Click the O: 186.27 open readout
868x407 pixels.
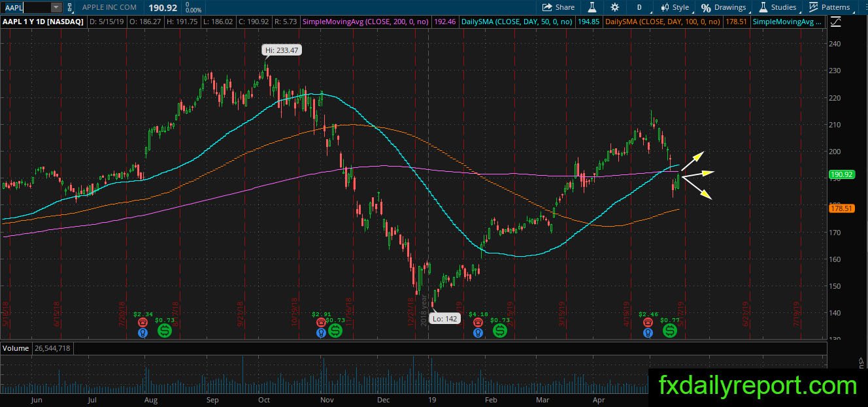pyautogui.click(x=146, y=22)
